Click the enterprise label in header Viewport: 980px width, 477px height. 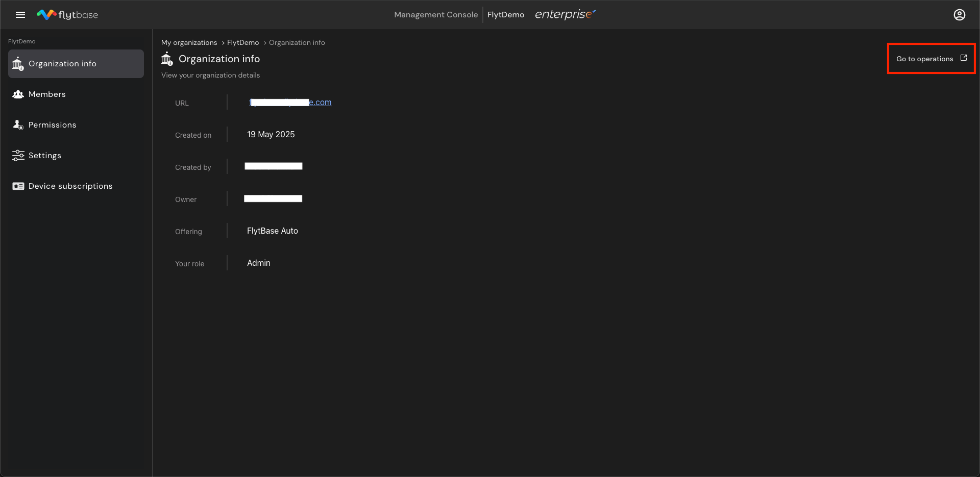point(565,15)
